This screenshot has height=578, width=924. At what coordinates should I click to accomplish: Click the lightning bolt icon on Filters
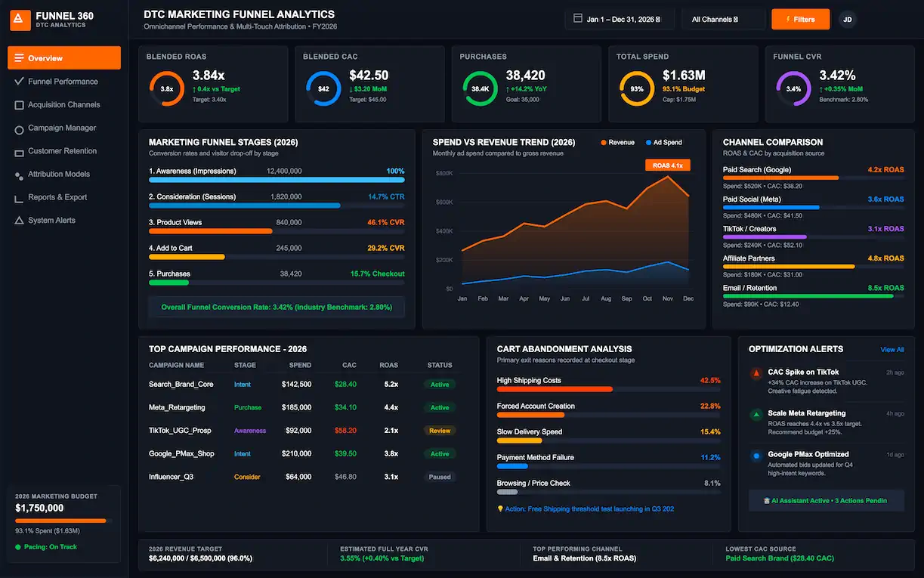(789, 20)
